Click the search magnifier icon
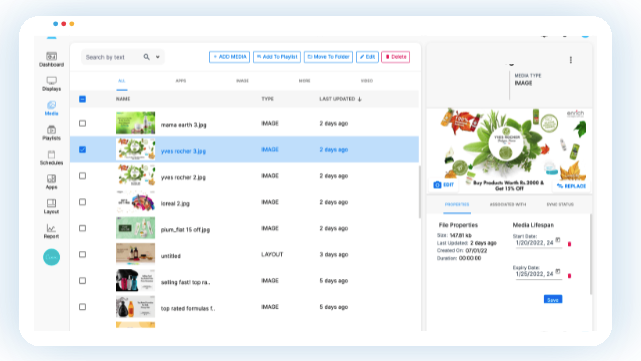 click(x=146, y=57)
